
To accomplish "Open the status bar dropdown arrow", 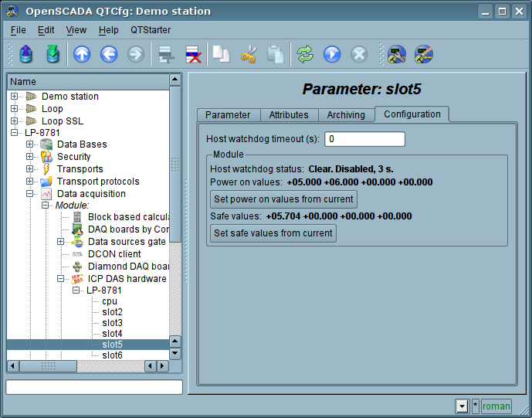I will 462,406.
